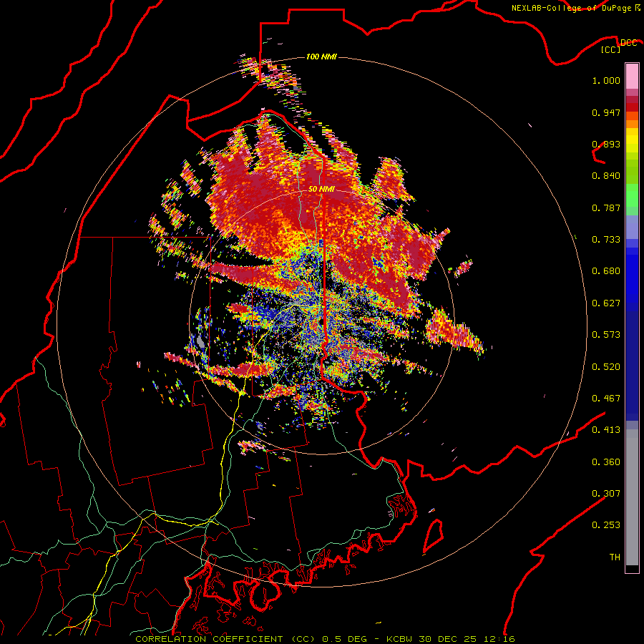The height and width of the screenshot is (644, 644).
Task: Click the 100 NMI range ring label
Action: click(321, 57)
